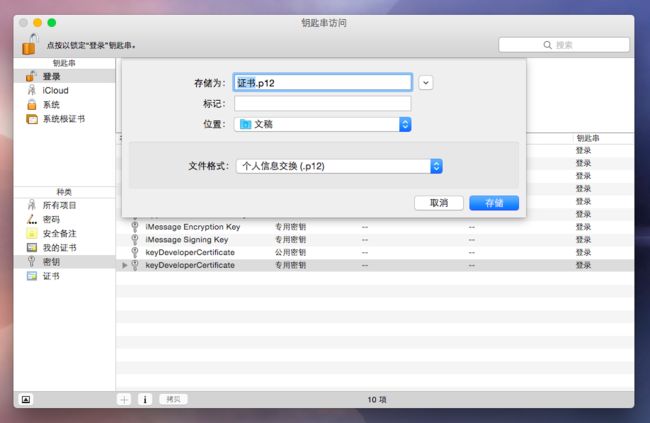
Task: Click the lock icon to lock login keychain
Action: (30, 44)
